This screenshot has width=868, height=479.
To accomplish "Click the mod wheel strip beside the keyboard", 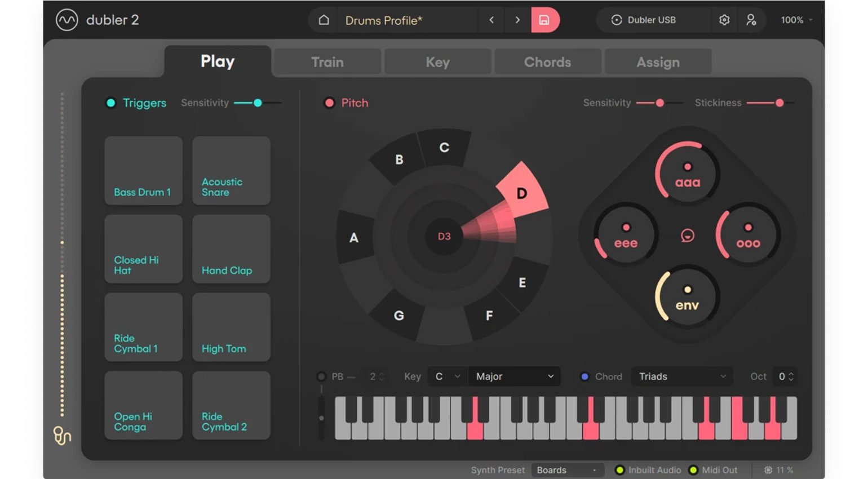I will [321, 418].
